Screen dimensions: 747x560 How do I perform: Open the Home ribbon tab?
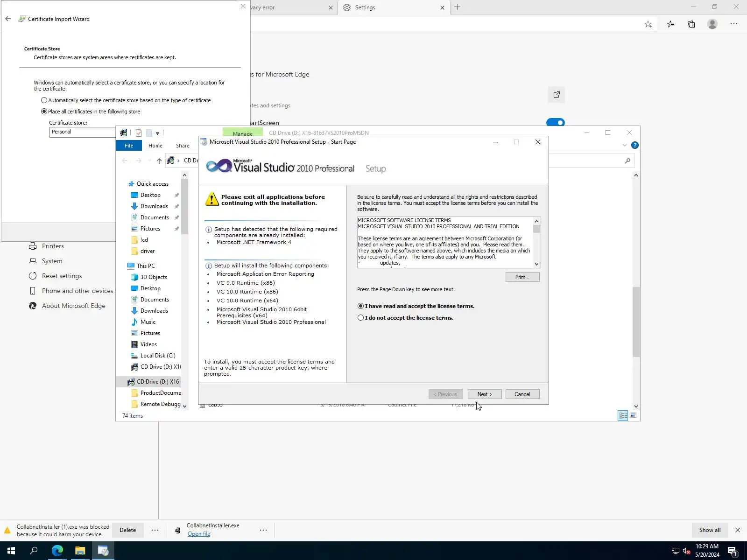point(155,146)
